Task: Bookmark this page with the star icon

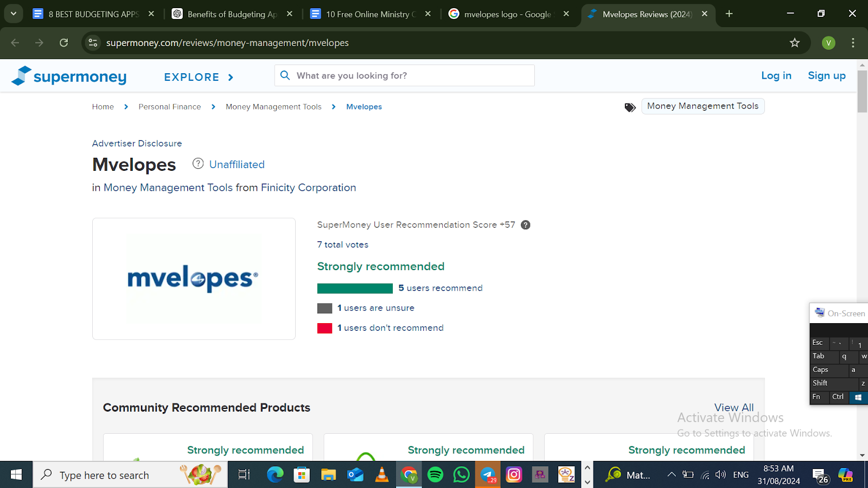Action: (795, 43)
